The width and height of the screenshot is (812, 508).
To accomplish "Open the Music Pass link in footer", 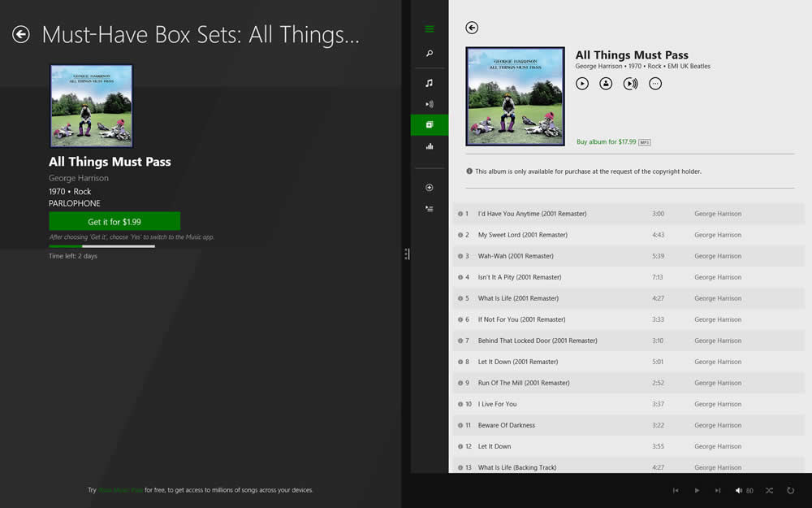I will pos(121,490).
